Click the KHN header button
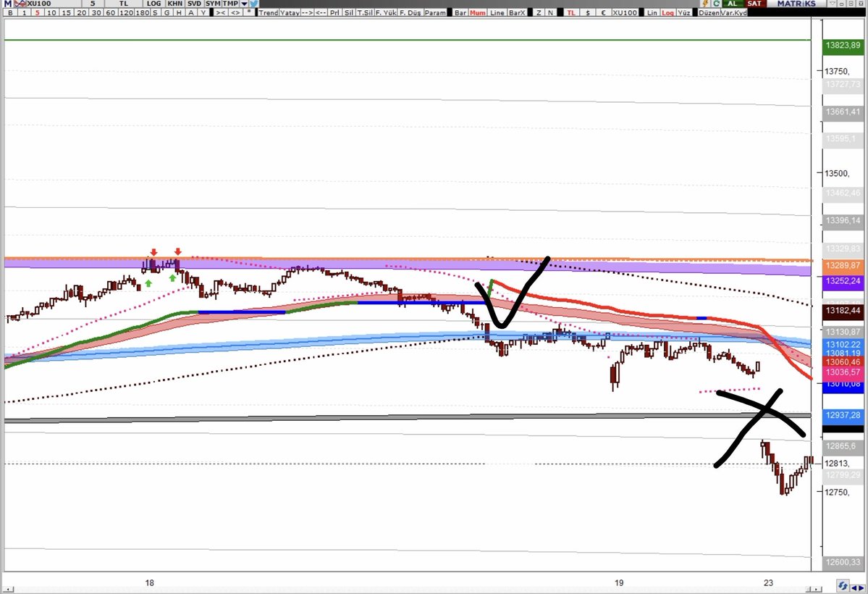This screenshot has height=594, width=868. tap(175, 4)
